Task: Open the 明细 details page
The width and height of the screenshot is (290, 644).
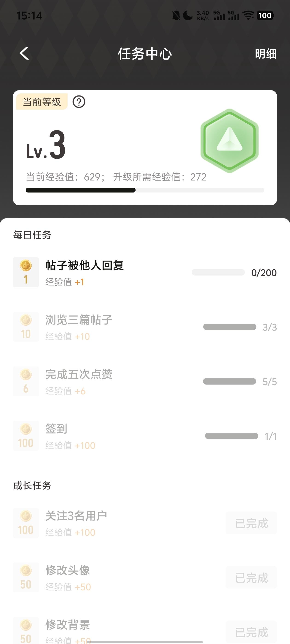Action: coord(265,54)
